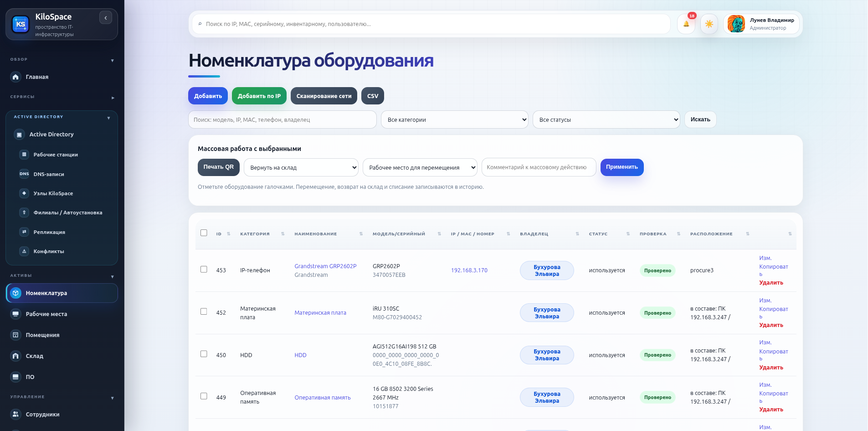The height and width of the screenshot is (431, 868).
Task: Expand the СЕРВИСЫ section arrow
Action: [113, 98]
